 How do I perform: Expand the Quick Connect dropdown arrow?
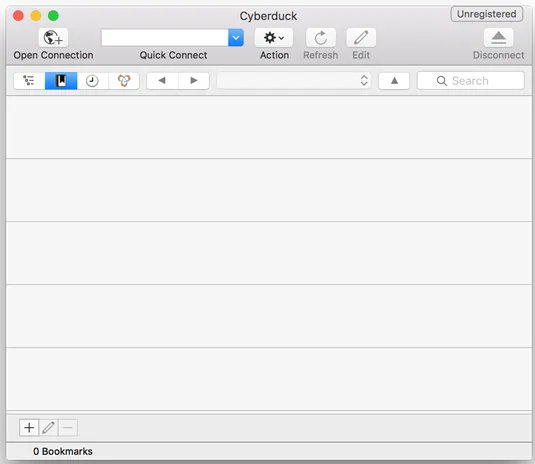coord(236,38)
